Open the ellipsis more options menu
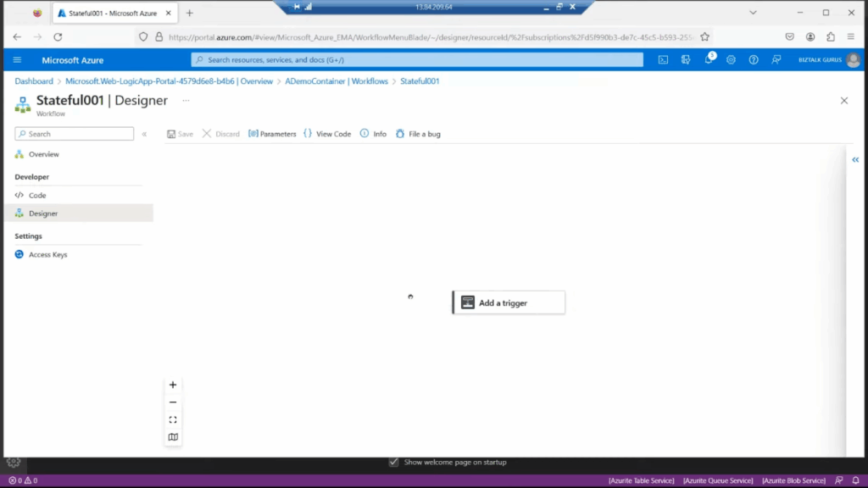Screen dimensions: 868x488 click(186, 101)
